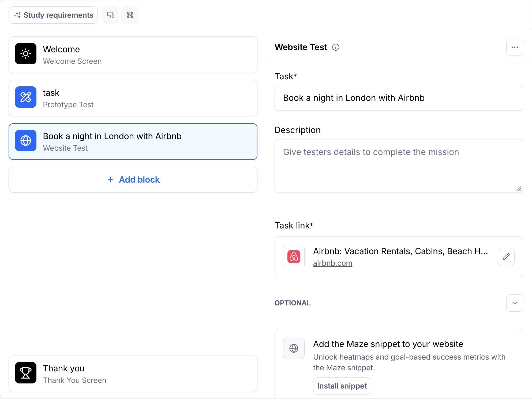Screen dimensions: 532x399
Task: Click the Task name input field
Action: tap(399, 98)
